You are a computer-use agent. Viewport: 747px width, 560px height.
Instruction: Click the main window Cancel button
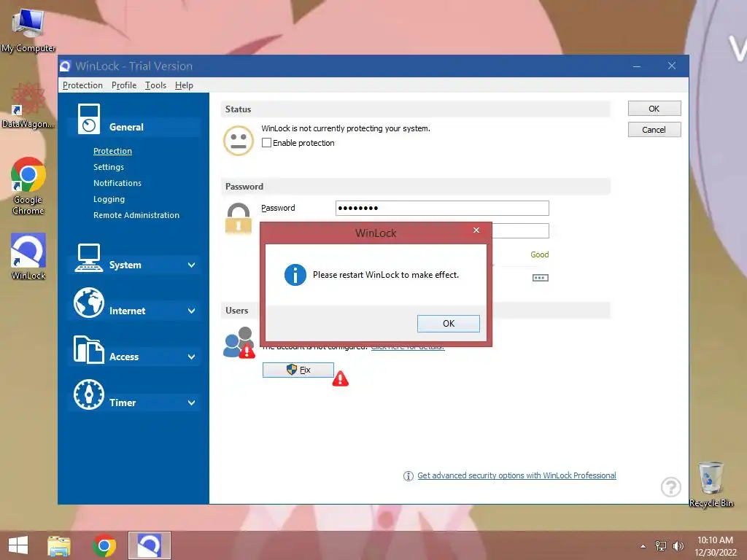(x=654, y=130)
